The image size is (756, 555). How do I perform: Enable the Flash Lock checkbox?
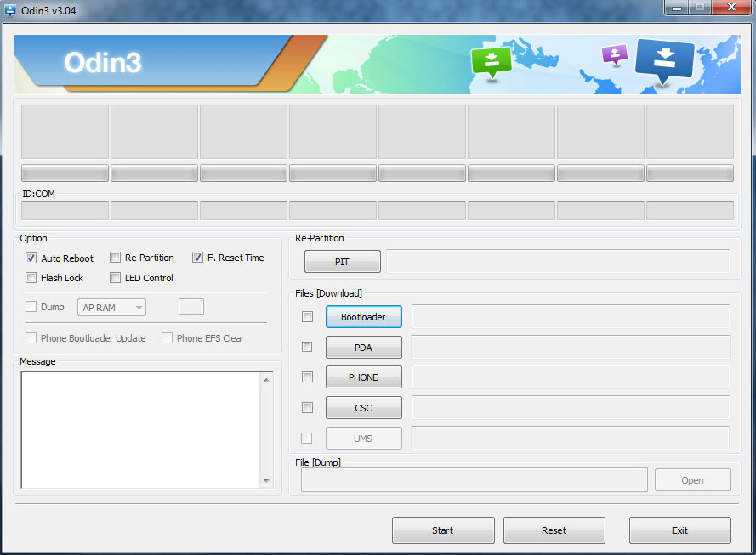click(31, 277)
